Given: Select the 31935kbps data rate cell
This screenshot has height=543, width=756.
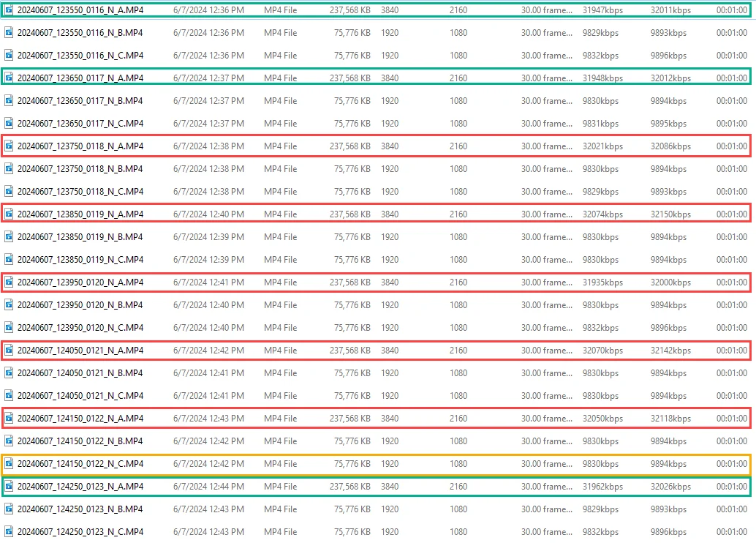Looking at the screenshot, I should pos(602,282).
